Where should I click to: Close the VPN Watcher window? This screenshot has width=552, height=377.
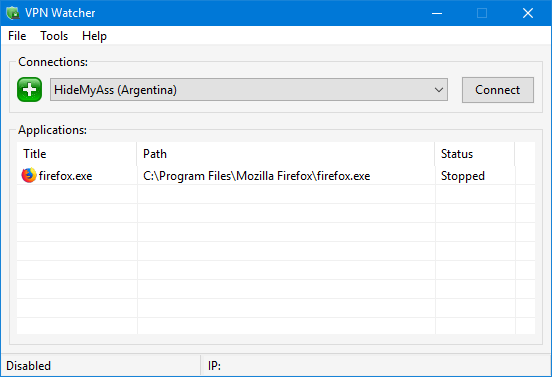tap(528, 13)
